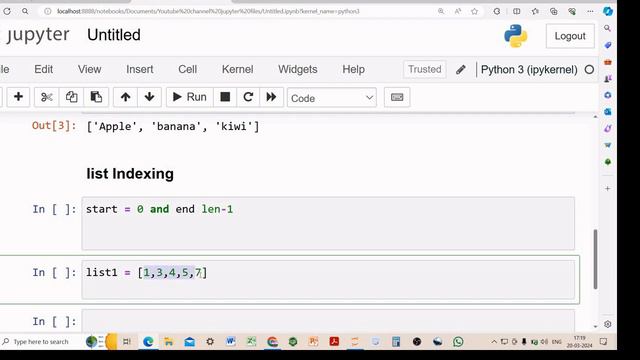Click the pencil edit-mode indicator icon
This screenshot has height=360, width=640.
click(461, 70)
